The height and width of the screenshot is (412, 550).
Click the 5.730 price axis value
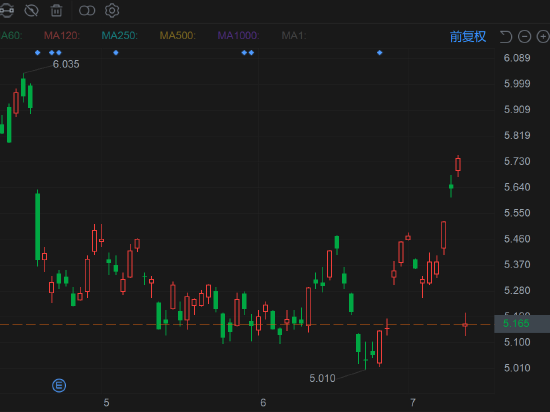pyautogui.click(x=517, y=161)
